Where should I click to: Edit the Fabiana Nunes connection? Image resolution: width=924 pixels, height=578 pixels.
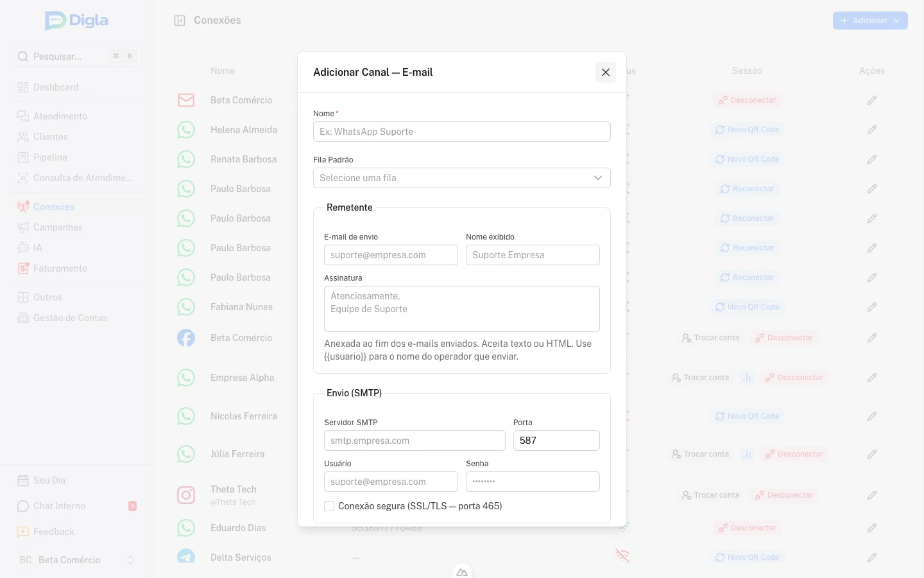pyautogui.click(x=872, y=307)
